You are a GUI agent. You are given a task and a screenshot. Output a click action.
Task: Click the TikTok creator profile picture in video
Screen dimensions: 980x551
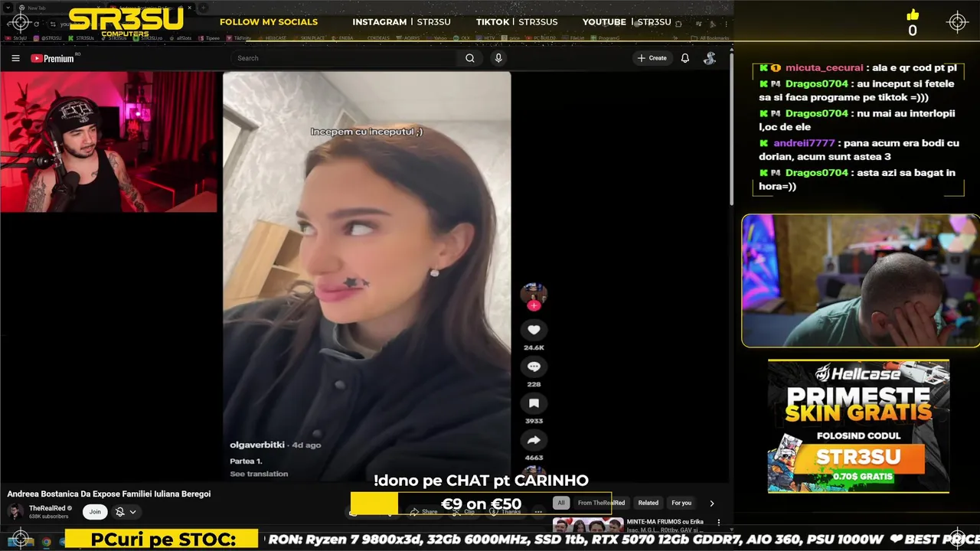[x=534, y=294]
